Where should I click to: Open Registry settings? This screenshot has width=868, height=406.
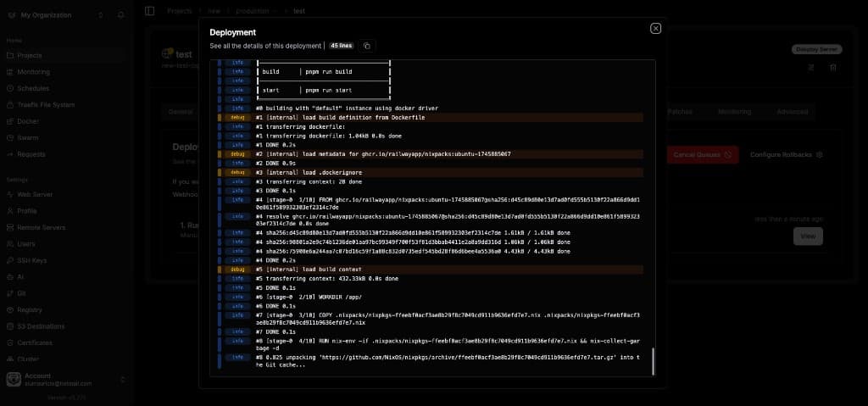point(30,310)
